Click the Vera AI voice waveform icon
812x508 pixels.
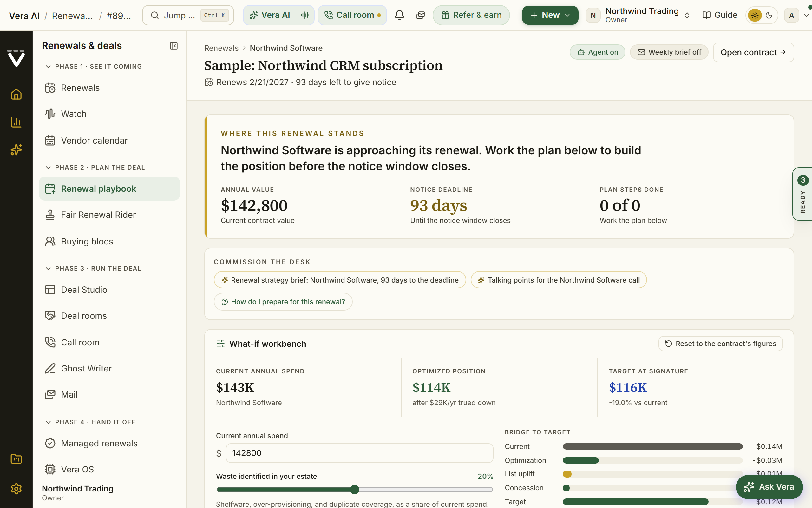click(305, 15)
